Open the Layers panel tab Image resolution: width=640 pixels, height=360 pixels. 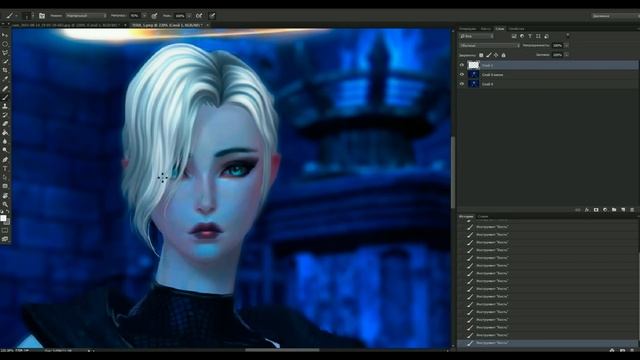click(500, 29)
